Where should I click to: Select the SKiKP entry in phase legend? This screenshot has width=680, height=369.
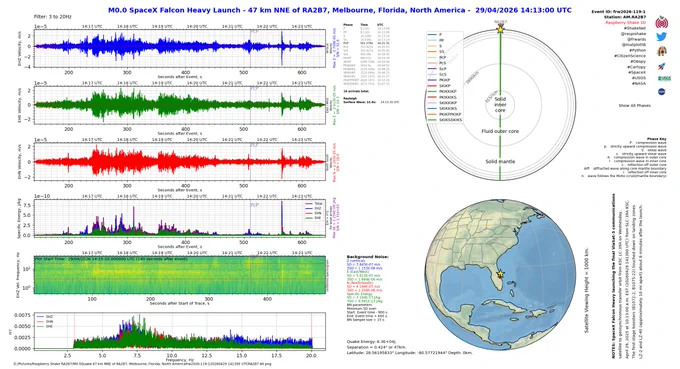click(x=439, y=86)
